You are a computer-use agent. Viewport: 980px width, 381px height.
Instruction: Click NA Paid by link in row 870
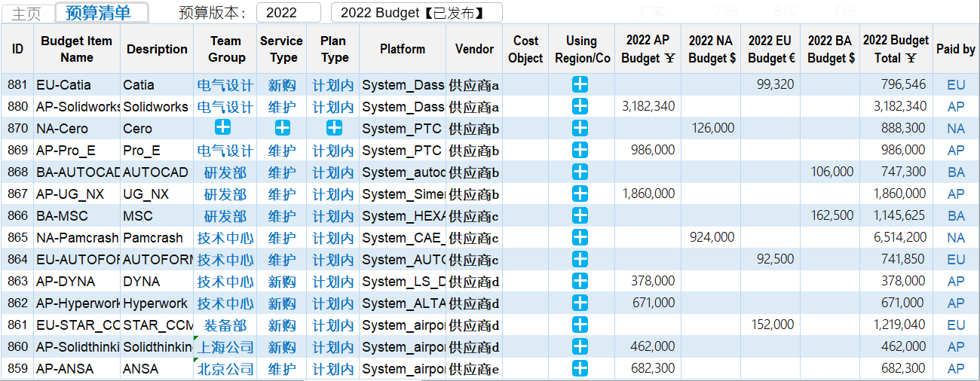[956, 129]
